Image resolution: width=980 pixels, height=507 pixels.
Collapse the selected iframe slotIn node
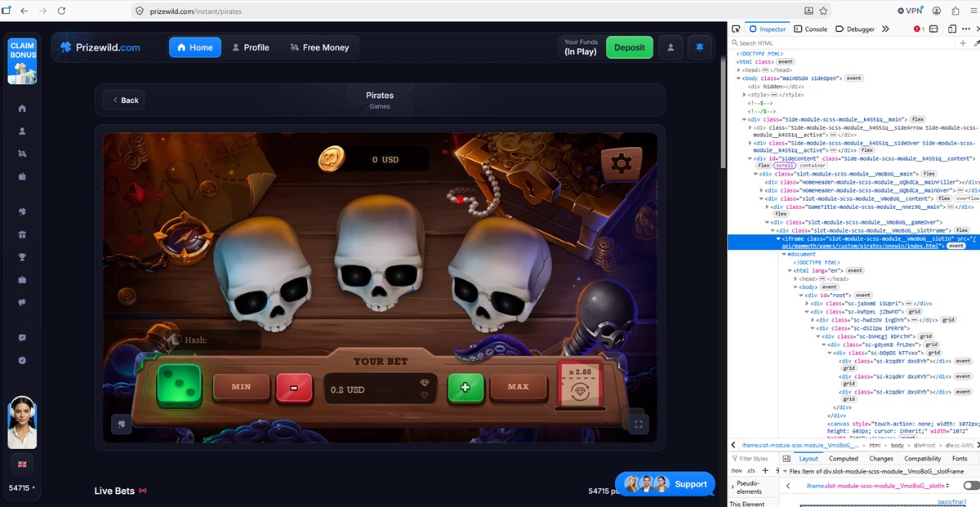778,238
